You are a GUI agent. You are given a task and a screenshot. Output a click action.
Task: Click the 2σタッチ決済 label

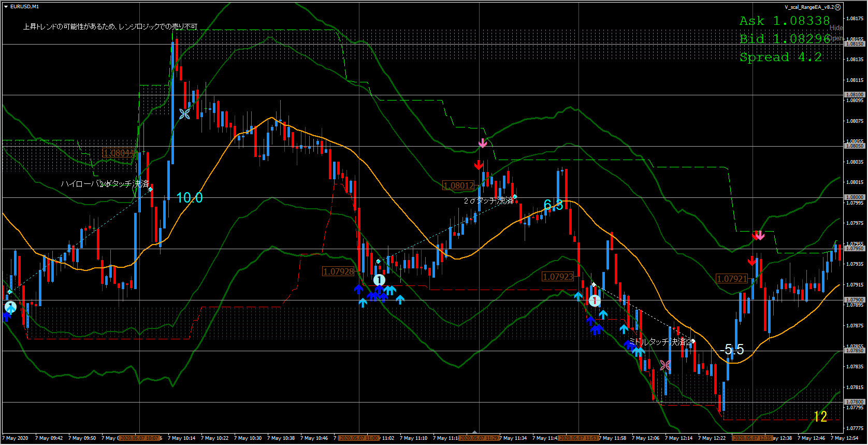(x=488, y=200)
